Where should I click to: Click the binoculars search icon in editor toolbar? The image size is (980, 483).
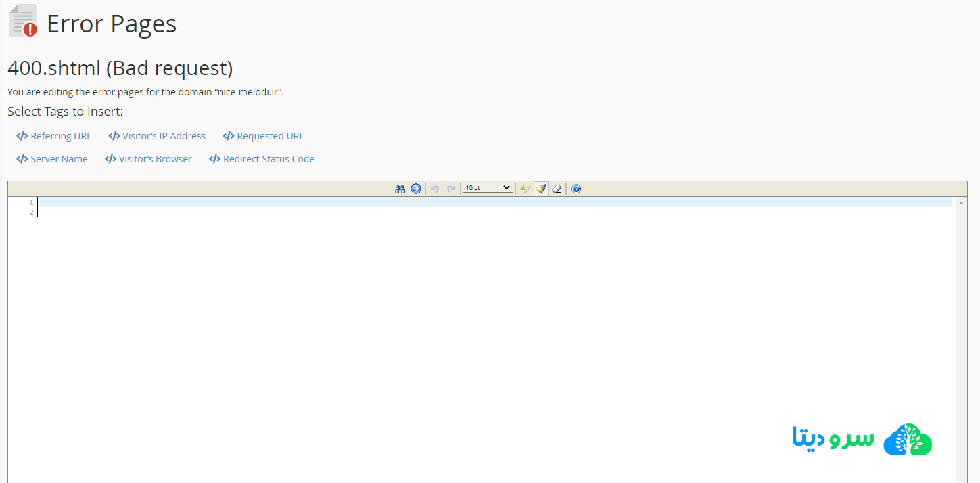(400, 189)
